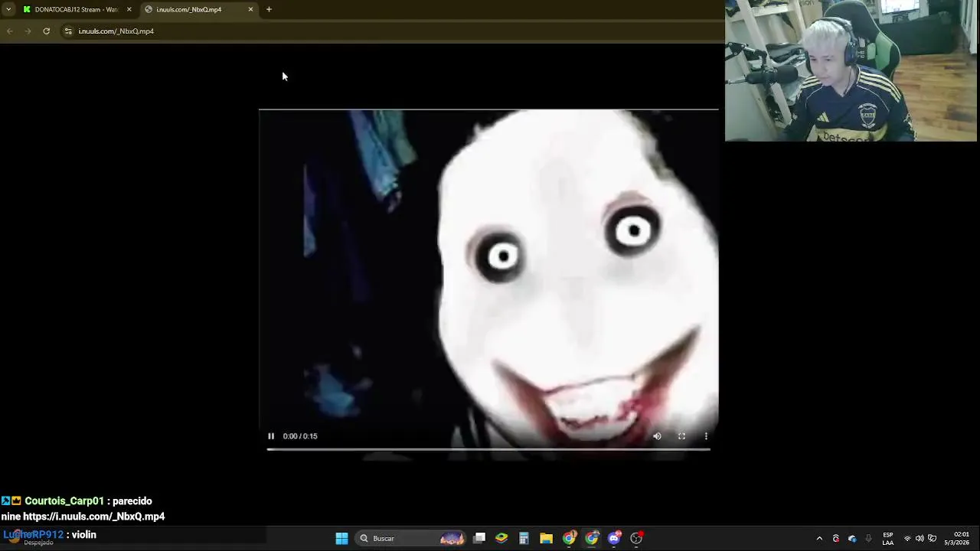Show hidden system tray icons
The image size is (980, 551).
(819, 539)
